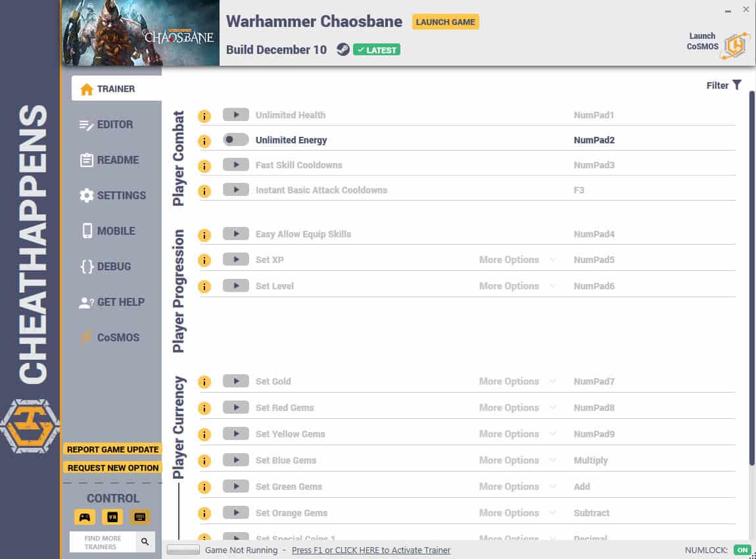Open the CoSMOS tab

pyautogui.click(x=109, y=337)
